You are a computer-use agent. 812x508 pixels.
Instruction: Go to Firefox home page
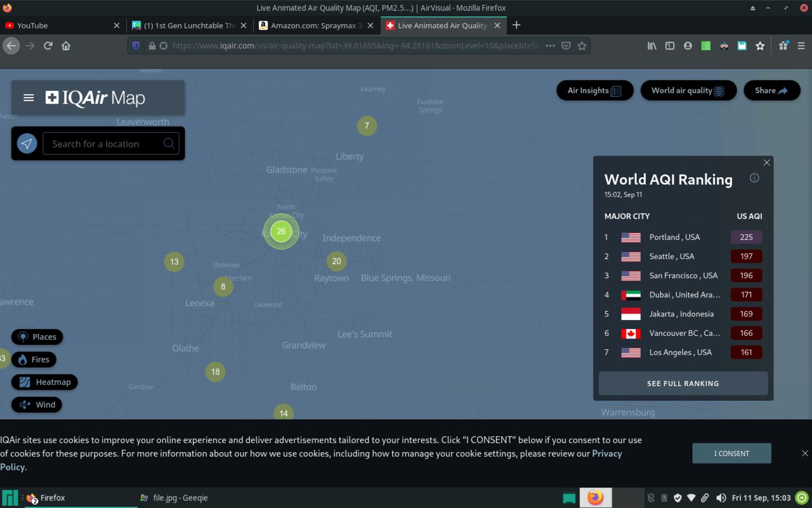click(66, 46)
